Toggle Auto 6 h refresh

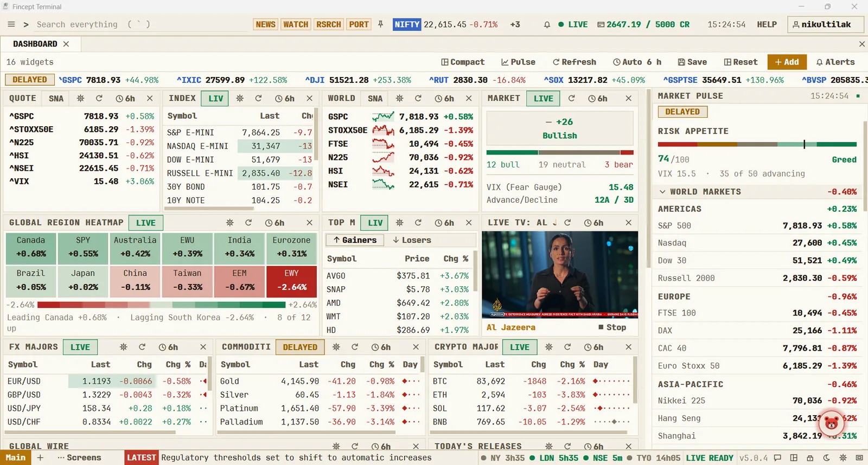637,62
